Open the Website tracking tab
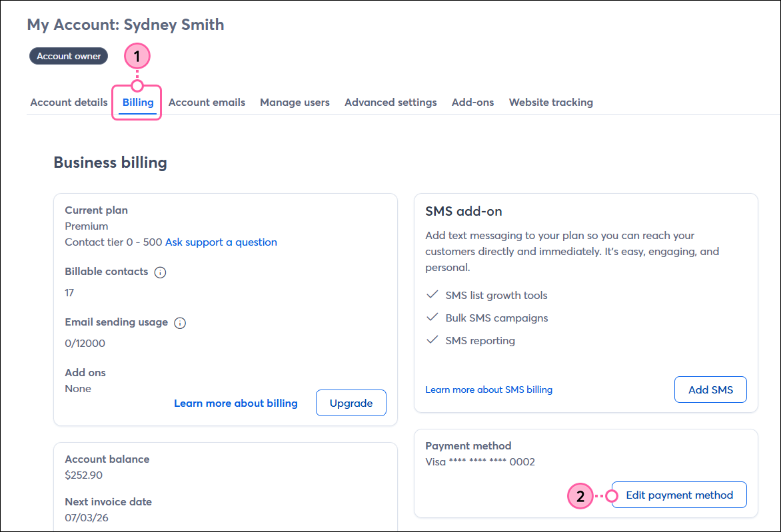 coord(551,103)
